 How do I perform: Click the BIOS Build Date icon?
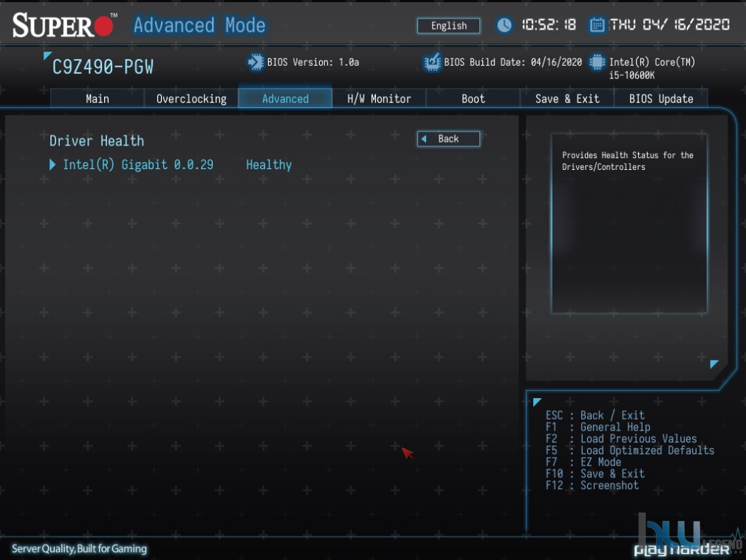pyautogui.click(x=433, y=62)
